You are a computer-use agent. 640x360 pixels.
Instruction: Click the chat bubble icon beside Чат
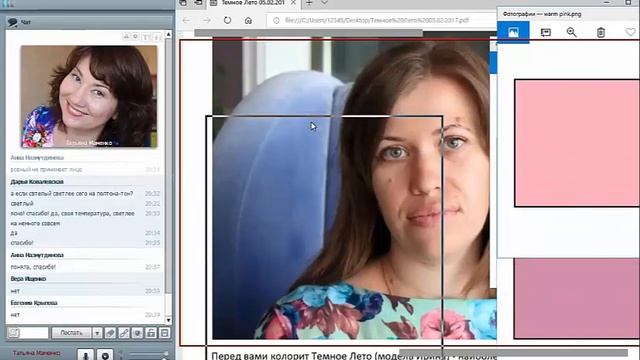point(13,22)
